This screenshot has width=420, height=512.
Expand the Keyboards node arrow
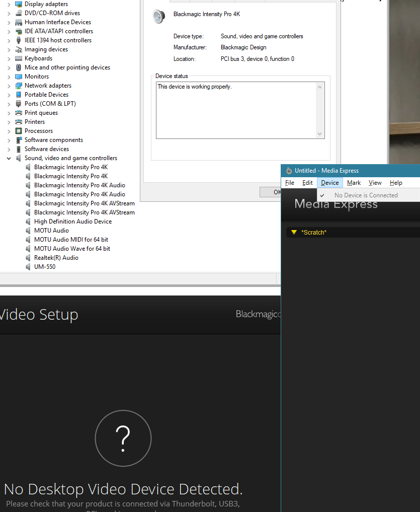click(x=9, y=59)
